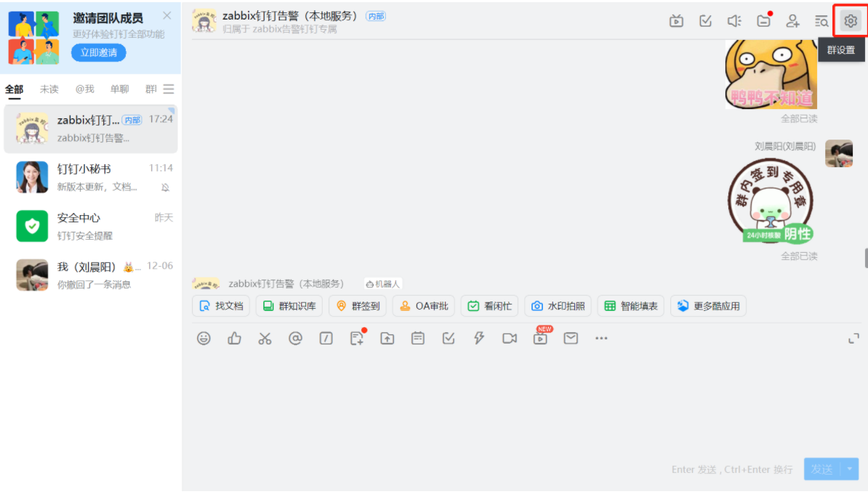
Task: Open group settings gear icon
Action: click(851, 21)
